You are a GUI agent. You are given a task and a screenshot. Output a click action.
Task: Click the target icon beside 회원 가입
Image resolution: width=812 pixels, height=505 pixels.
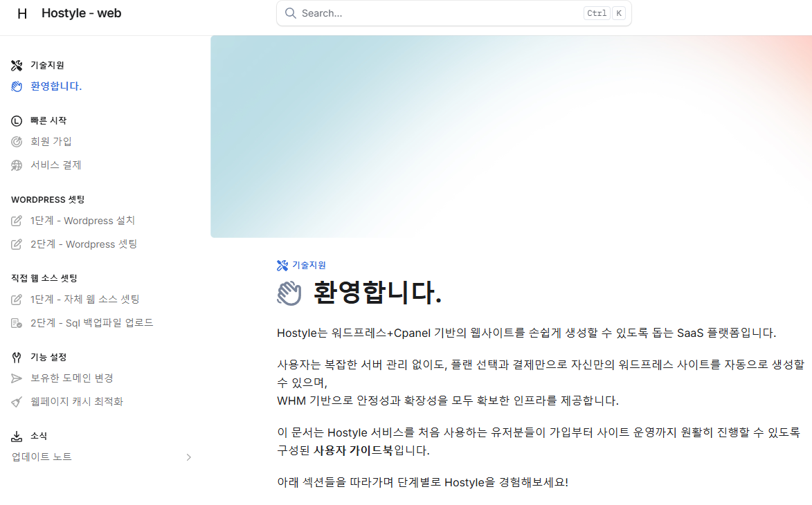tap(17, 142)
